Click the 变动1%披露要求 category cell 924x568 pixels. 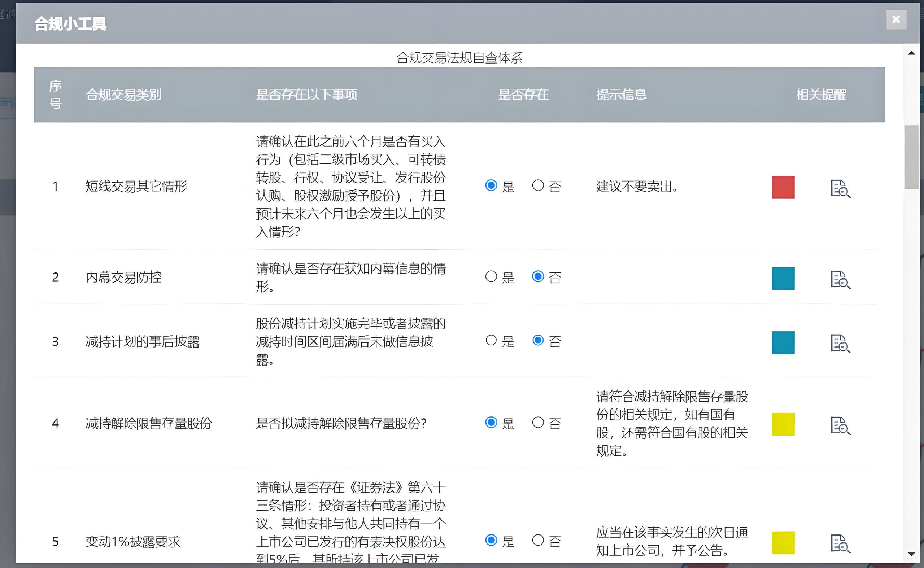(x=133, y=542)
